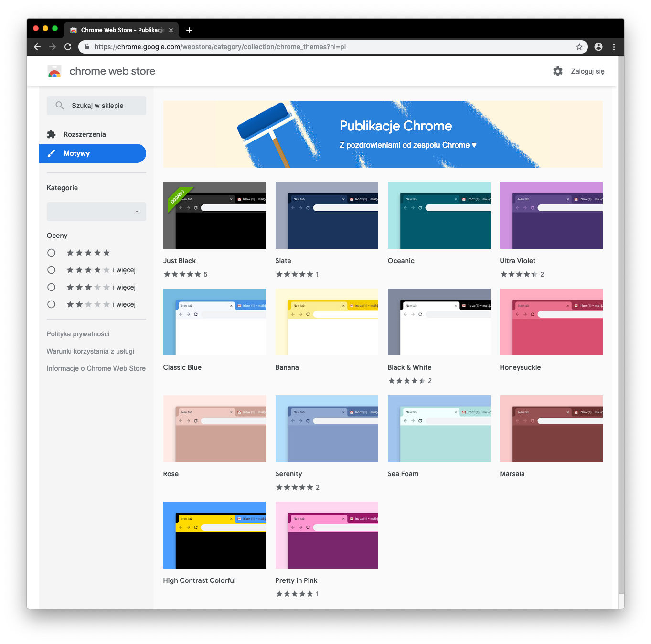The image size is (651, 644).
Task: Open the Chrome profile account icon
Action: point(598,47)
